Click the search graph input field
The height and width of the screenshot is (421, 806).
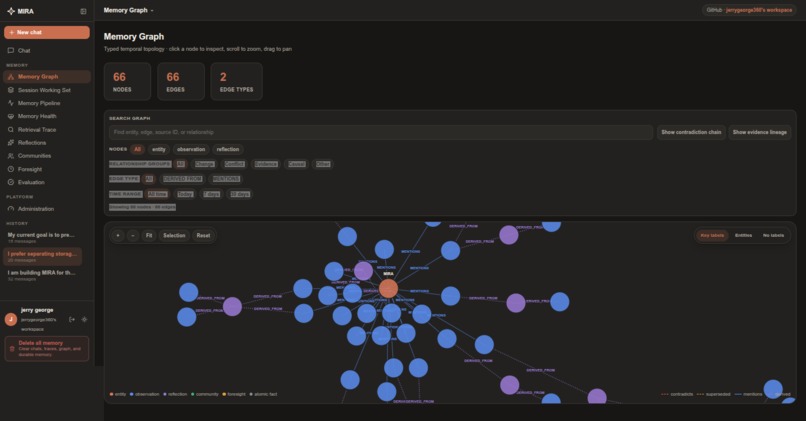[381, 132]
